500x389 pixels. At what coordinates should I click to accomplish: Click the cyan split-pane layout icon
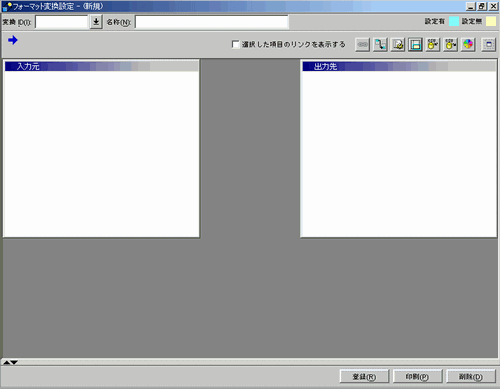coord(415,44)
